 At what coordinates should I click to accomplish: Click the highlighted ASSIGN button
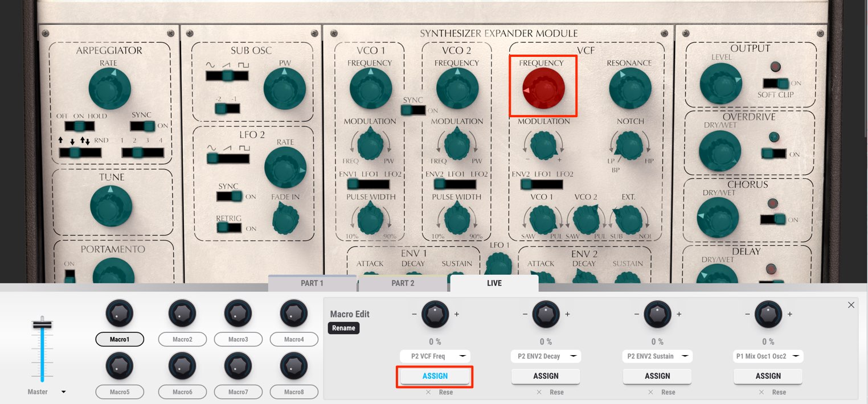(x=435, y=376)
